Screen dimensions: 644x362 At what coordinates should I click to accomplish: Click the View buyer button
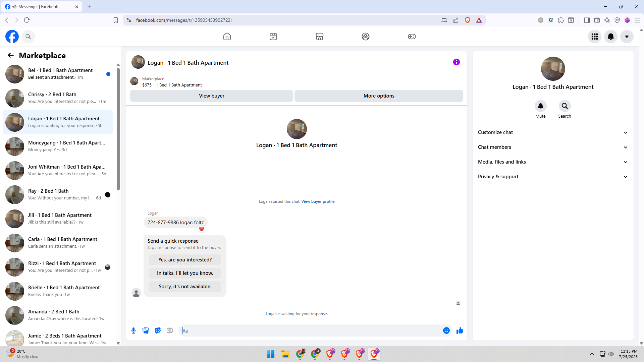click(x=212, y=96)
